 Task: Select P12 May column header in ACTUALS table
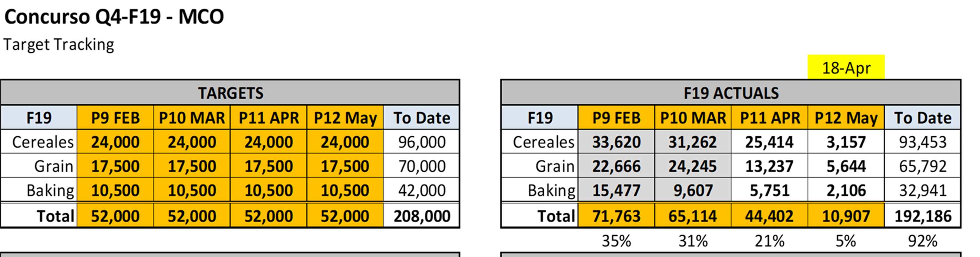click(x=846, y=118)
